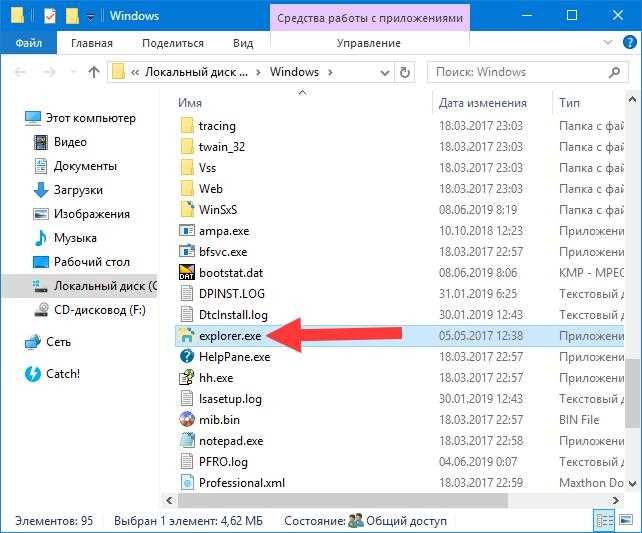Select the mib.bin file icon
Image resolution: width=642 pixels, height=533 pixels.
[x=187, y=420]
